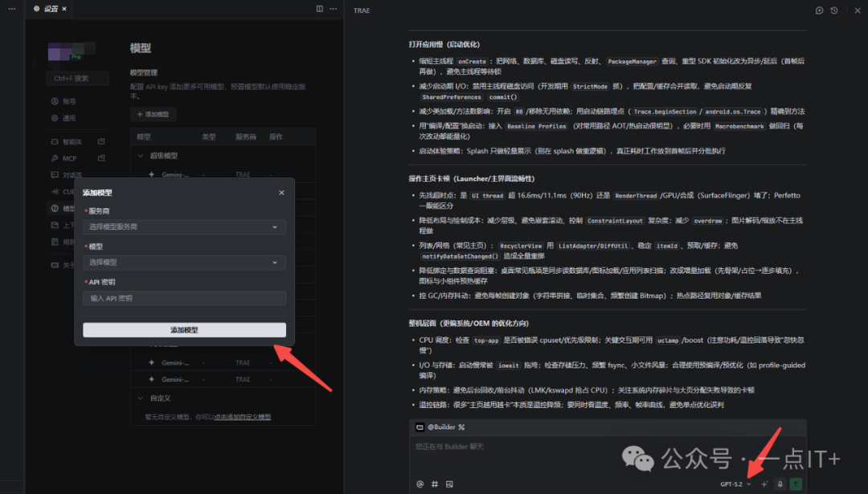Click the 服务商 table column header

coord(246,137)
